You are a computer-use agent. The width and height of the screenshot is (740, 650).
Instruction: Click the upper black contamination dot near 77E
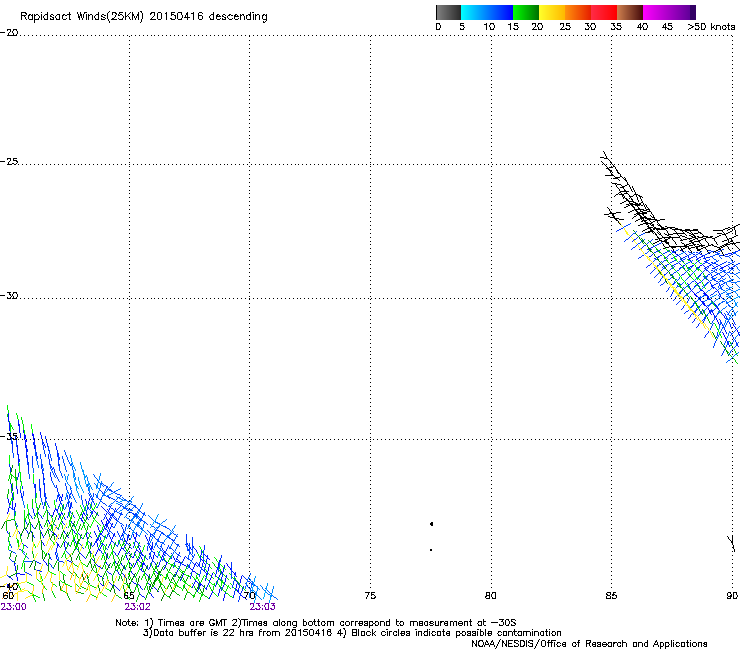(431, 524)
